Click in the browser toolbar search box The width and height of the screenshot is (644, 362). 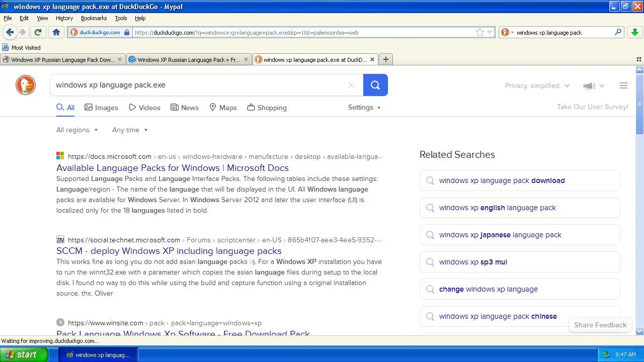(563, 32)
